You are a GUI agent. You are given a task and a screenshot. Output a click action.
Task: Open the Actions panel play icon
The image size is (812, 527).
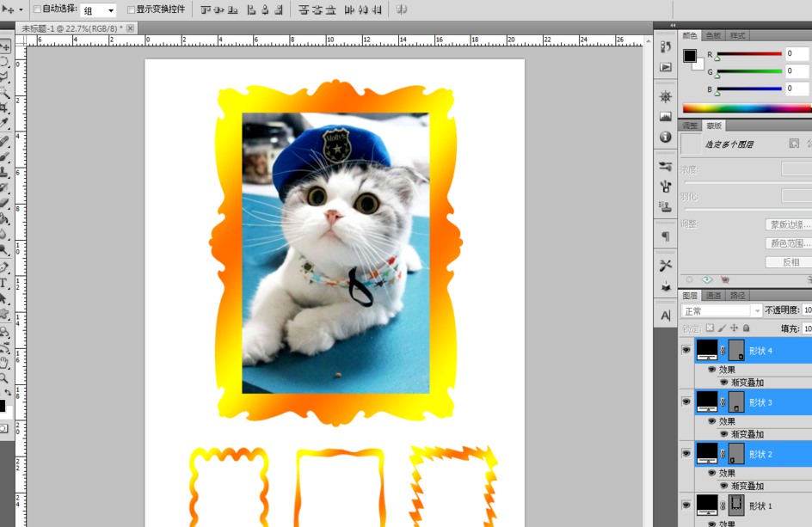click(x=666, y=67)
